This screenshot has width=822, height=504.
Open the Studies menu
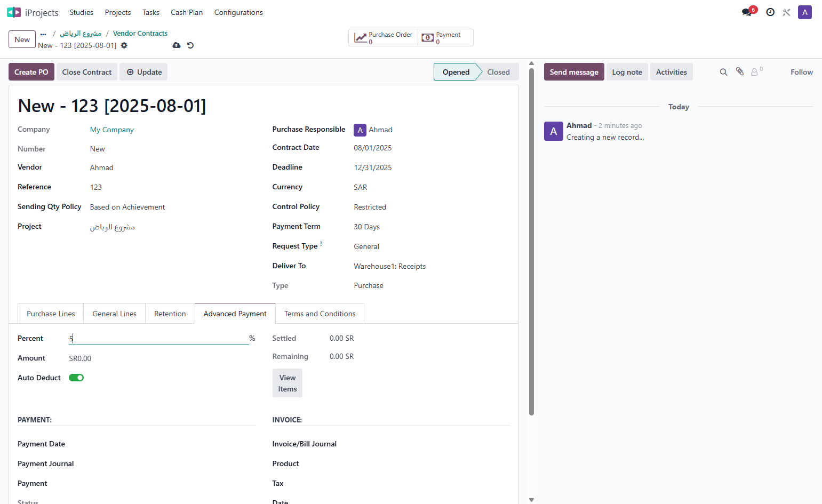click(x=82, y=12)
